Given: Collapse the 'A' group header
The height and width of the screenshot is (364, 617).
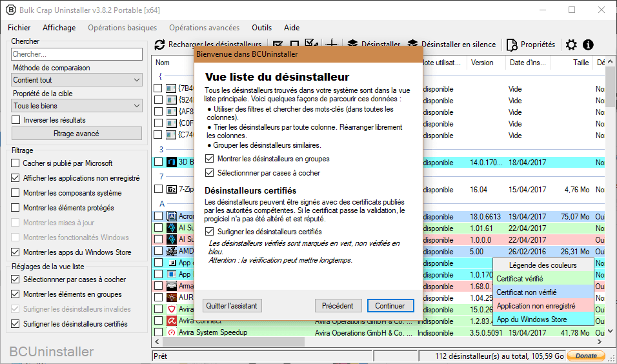Looking at the screenshot, I should tap(162, 204).
